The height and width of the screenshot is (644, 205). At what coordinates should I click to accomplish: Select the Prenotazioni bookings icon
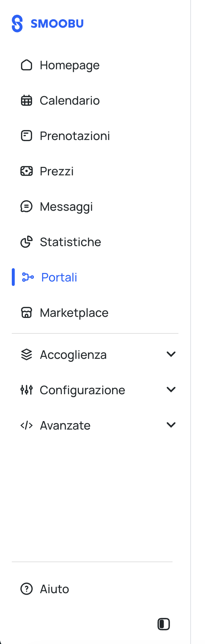coord(27,136)
